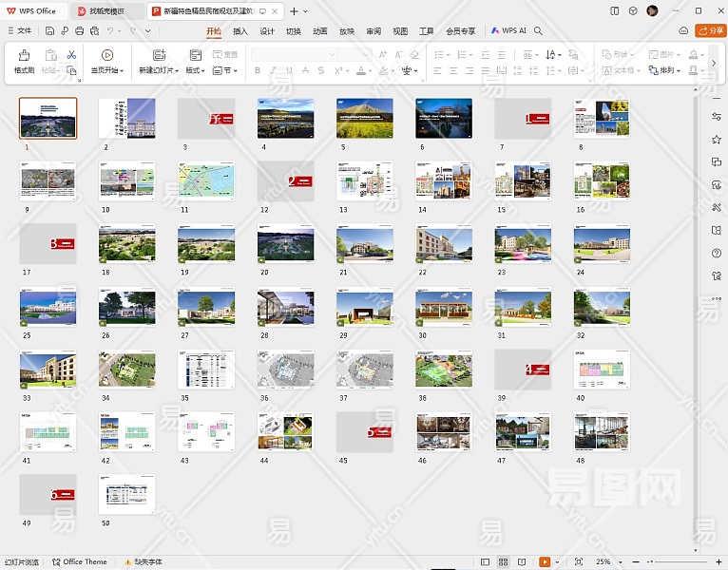728x570 pixels.
Task: Switch to normal view in status bar
Action: [x=485, y=562]
